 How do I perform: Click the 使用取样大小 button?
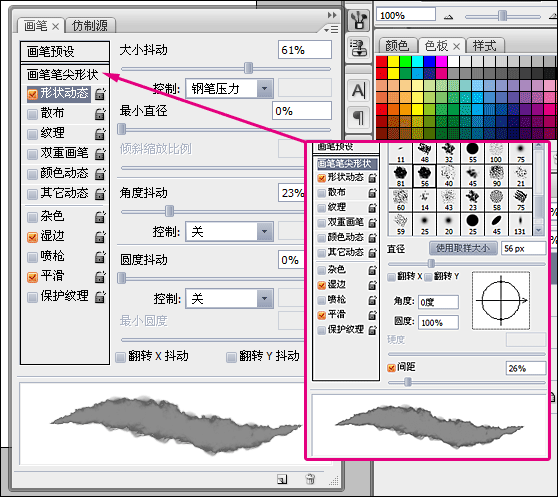[x=463, y=248]
